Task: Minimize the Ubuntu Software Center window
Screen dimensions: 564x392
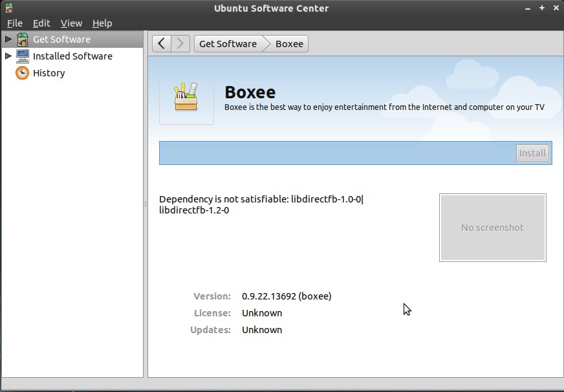Action: pos(528,8)
